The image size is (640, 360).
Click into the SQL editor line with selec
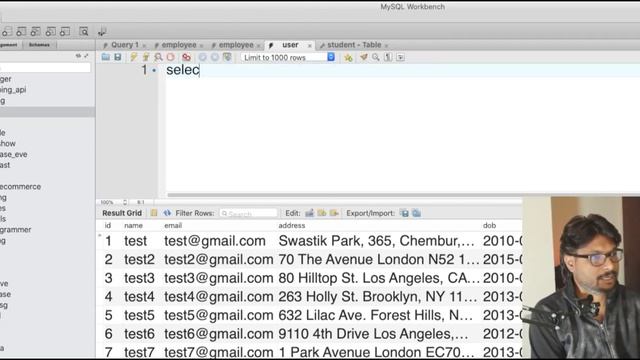182,70
